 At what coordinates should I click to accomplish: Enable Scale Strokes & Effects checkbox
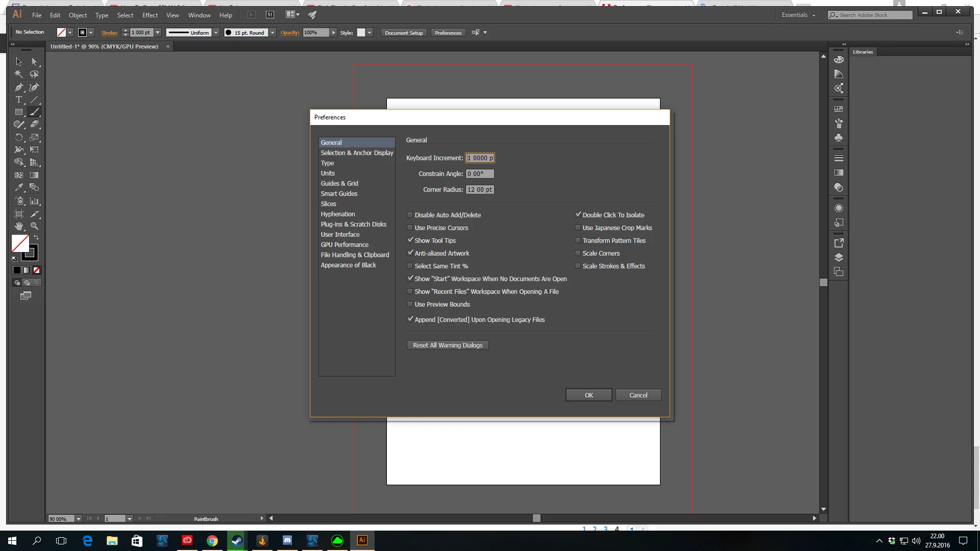578,266
